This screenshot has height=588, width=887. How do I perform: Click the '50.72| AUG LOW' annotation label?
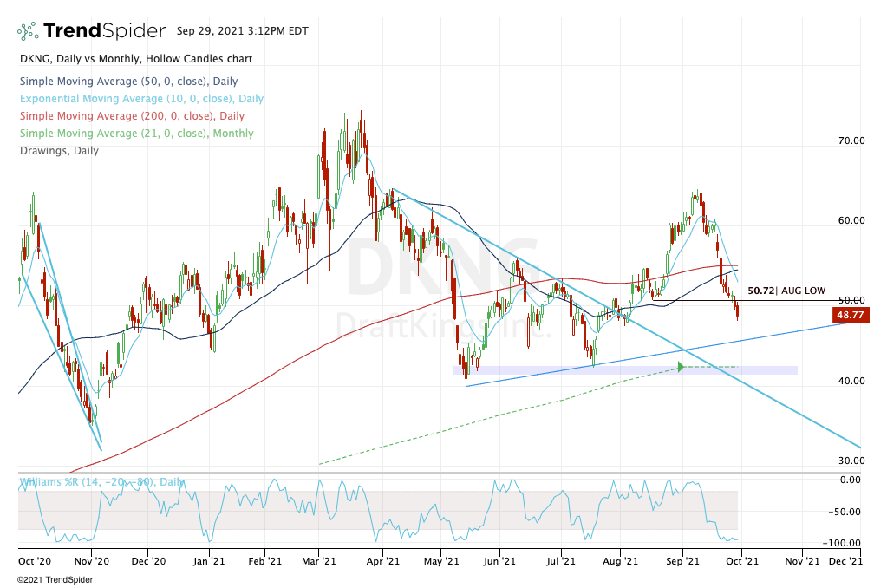click(786, 291)
